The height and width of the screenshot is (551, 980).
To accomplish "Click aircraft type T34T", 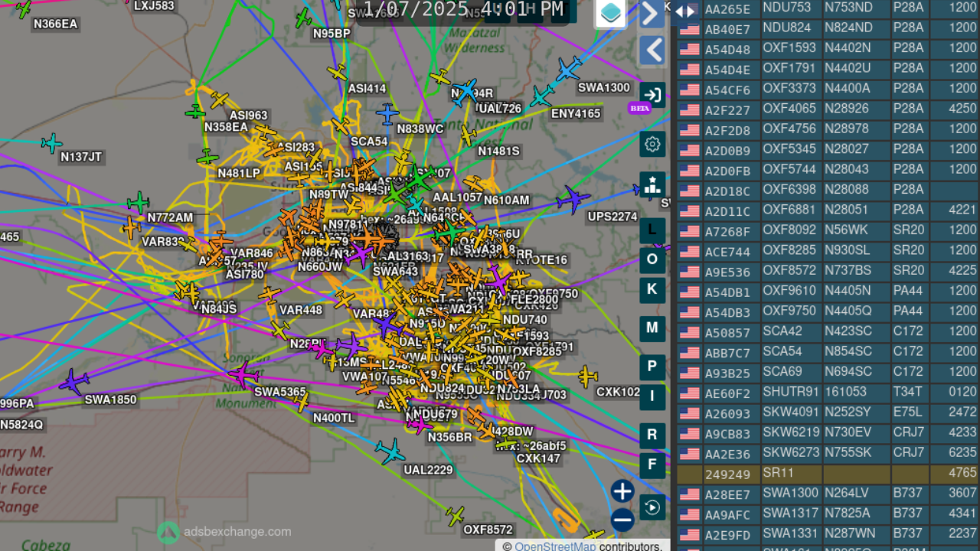I will coord(908,392).
